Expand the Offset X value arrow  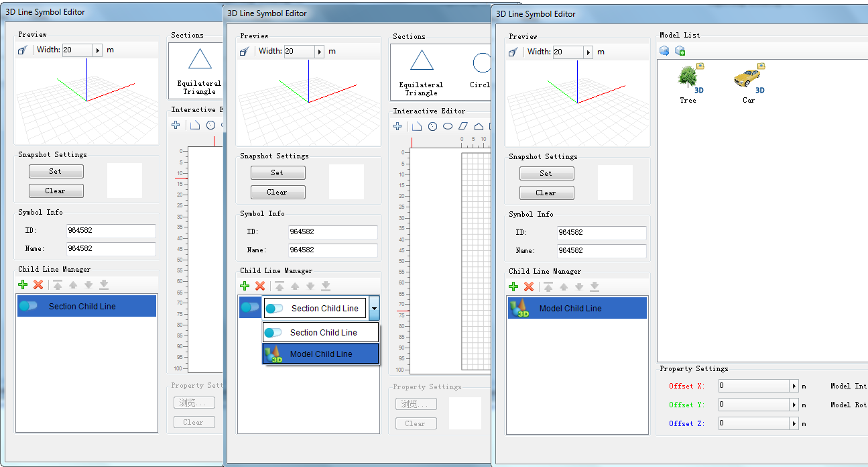tap(794, 386)
